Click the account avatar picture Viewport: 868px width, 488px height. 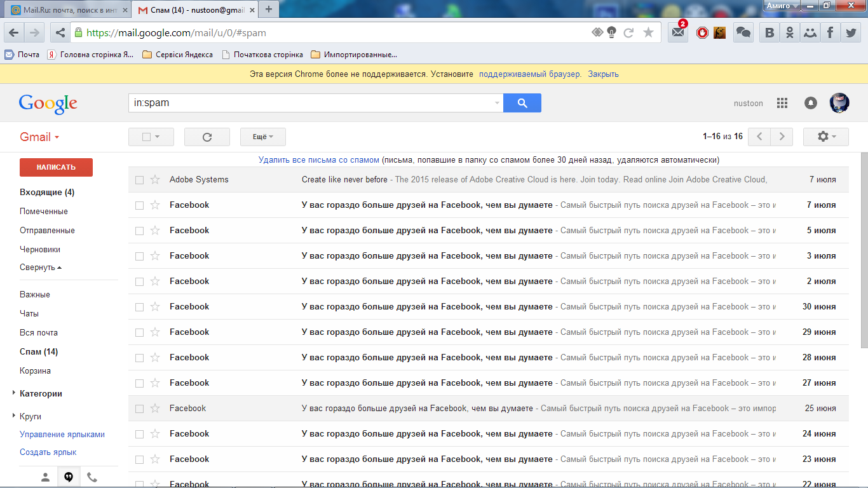[839, 103]
